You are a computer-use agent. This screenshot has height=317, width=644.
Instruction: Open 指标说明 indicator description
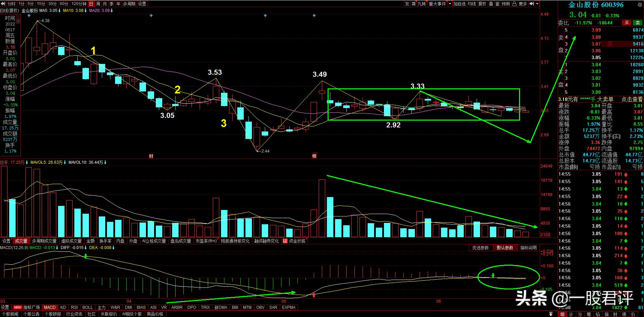(529, 248)
